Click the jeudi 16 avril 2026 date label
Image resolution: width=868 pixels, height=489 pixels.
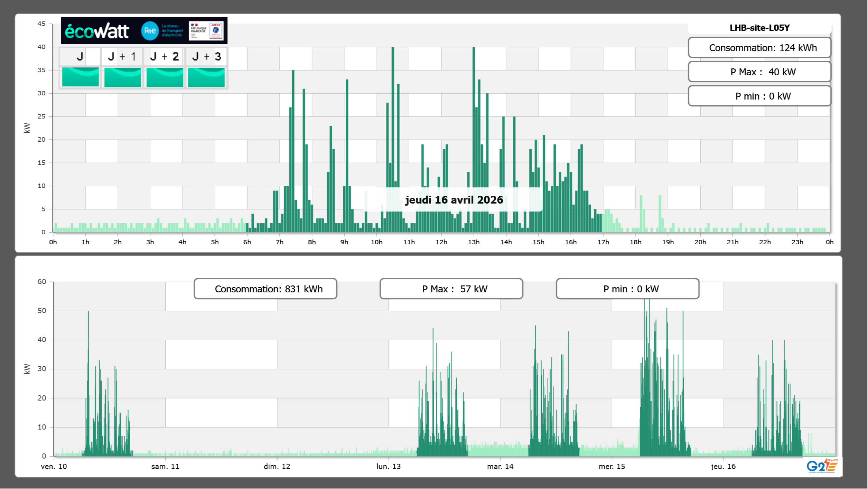pyautogui.click(x=454, y=200)
